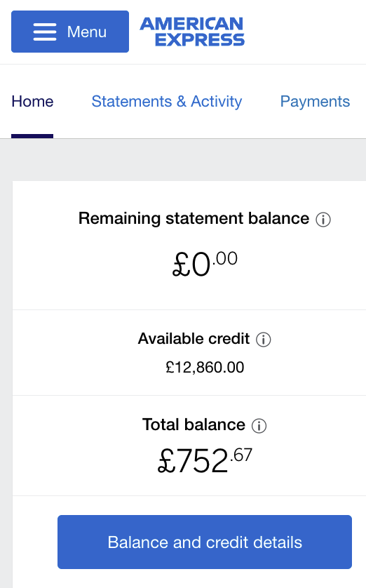
Task: Open the hamburger menu icon
Action: pos(45,32)
